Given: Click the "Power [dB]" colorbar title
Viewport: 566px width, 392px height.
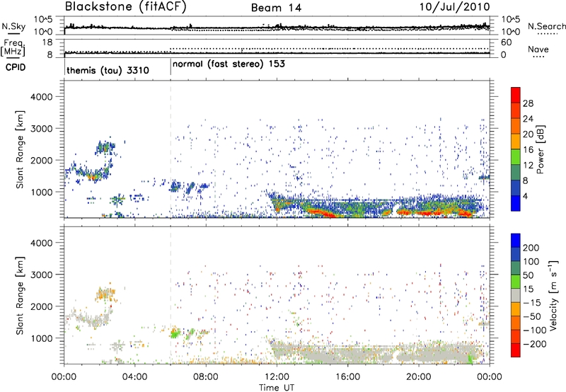Looking at the screenshot, I should coord(541,149).
